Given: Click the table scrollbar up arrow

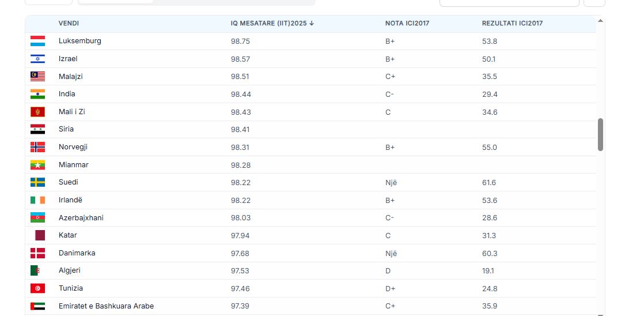Looking at the screenshot, I should tap(601, 21).
